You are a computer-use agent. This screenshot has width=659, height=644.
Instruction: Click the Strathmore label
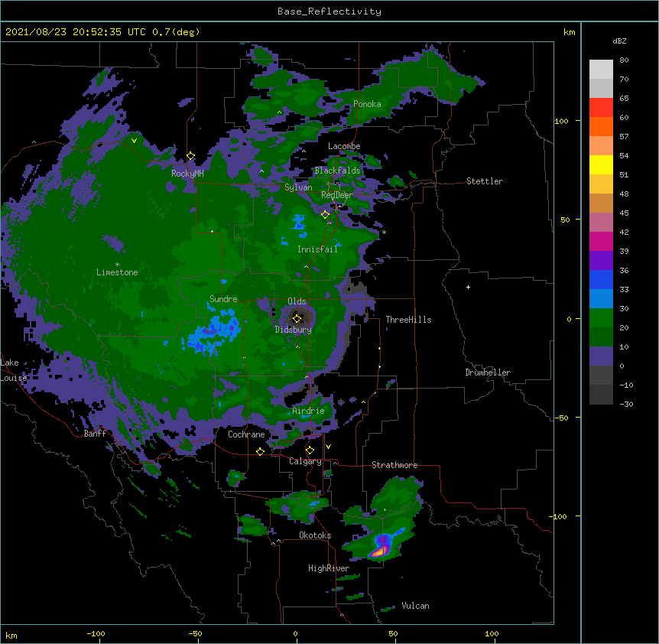coord(394,465)
